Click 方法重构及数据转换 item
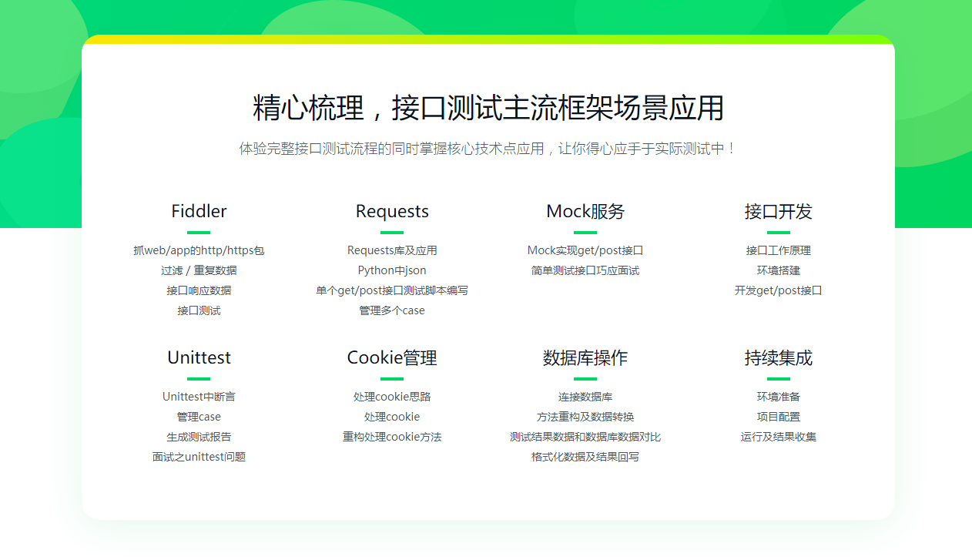 click(585, 417)
